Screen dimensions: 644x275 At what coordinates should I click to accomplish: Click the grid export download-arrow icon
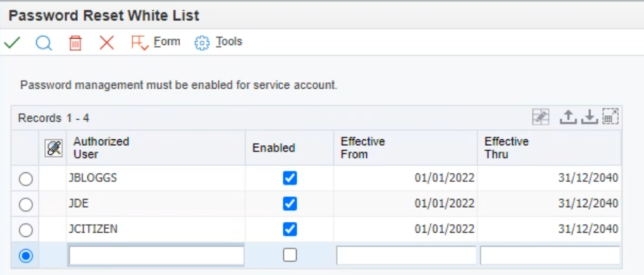click(x=589, y=117)
